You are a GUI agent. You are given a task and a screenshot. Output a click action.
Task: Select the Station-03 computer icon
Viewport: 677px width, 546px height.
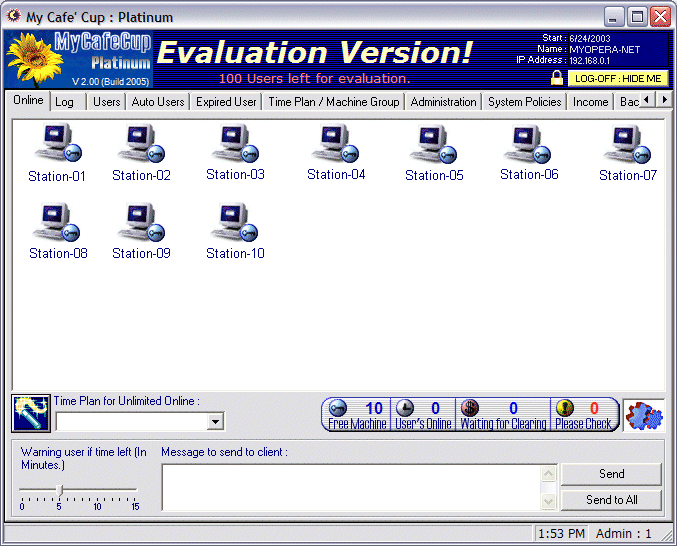[x=235, y=143]
